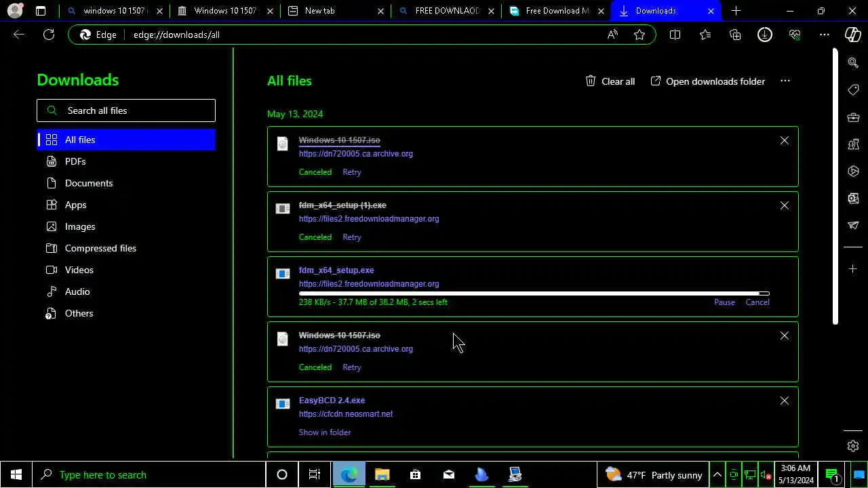Open Task View on the taskbar
The height and width of the screenshot is (488, 868).
[315, 474]
